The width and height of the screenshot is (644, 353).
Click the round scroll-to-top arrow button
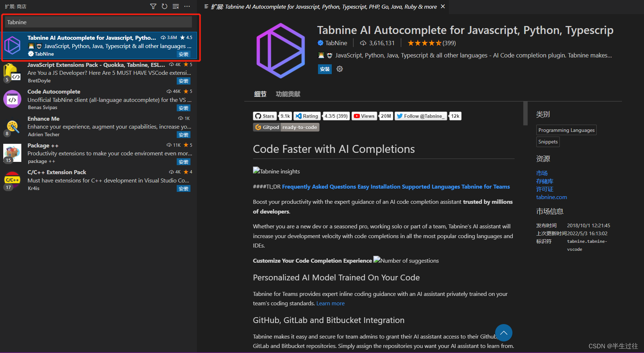pyautogui.click(x=504, y=333)
